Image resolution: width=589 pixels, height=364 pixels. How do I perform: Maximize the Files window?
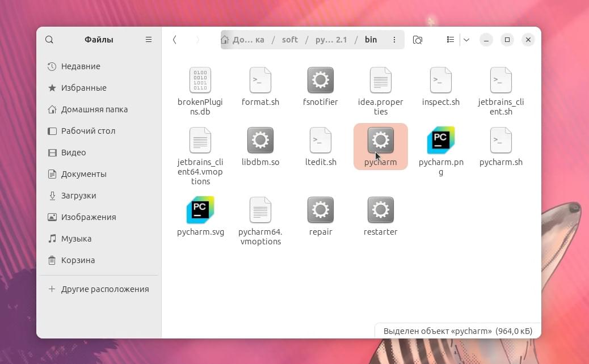[x=507, y=40]
